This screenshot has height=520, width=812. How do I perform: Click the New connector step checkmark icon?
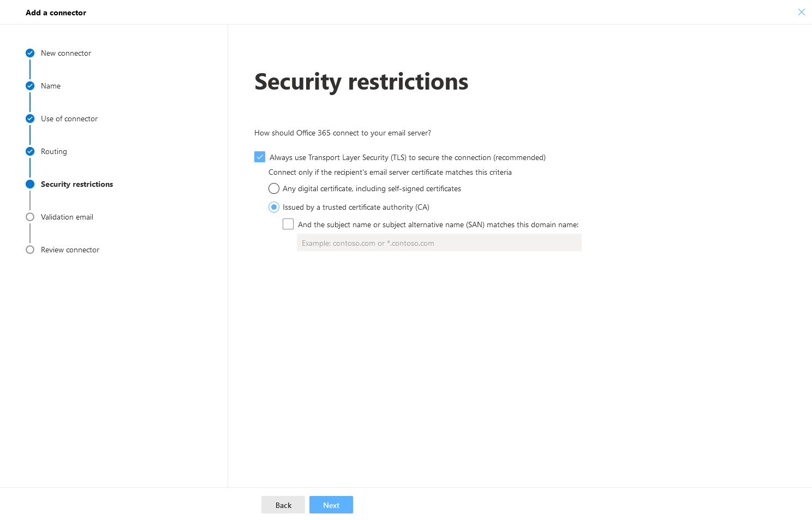click(30, 53)
